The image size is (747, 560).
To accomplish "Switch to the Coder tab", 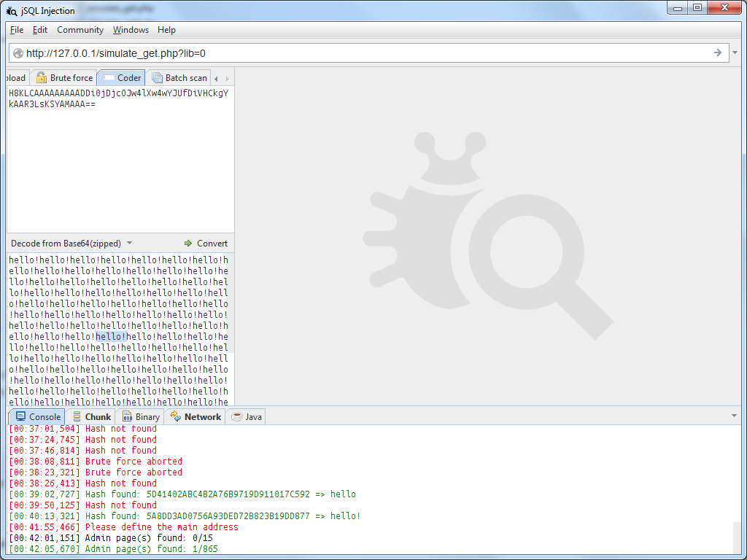I will point(122,77).
